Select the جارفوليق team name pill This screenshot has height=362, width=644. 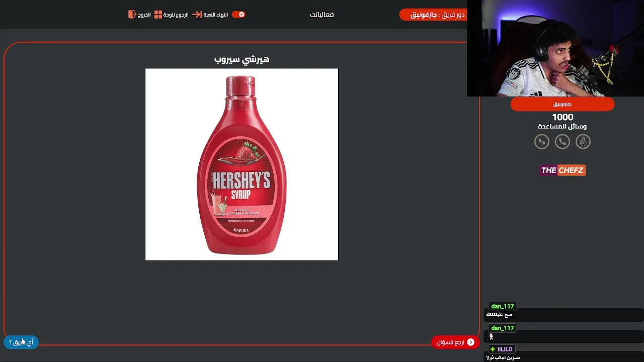pyautogui.click(x=562, y=104)
